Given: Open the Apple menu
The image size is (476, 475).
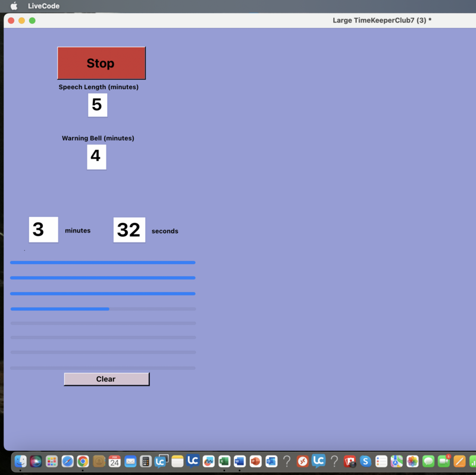Looking at the screenshot, I should point(14,6).
